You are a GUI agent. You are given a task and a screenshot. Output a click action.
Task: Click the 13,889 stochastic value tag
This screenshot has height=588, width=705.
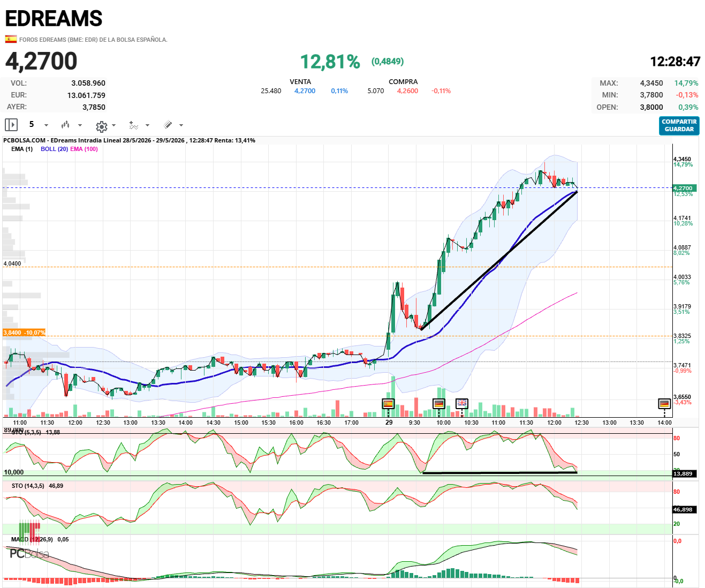click(x=685, y=473)
